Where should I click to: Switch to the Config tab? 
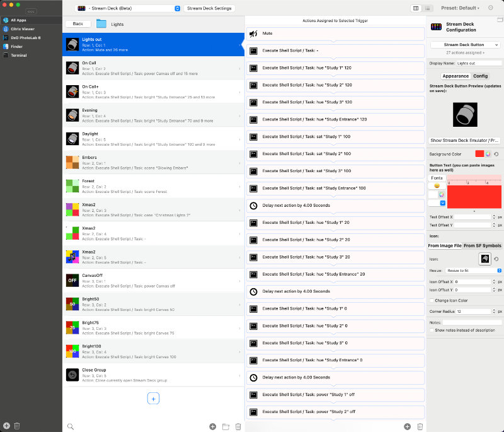coord(480,76)
